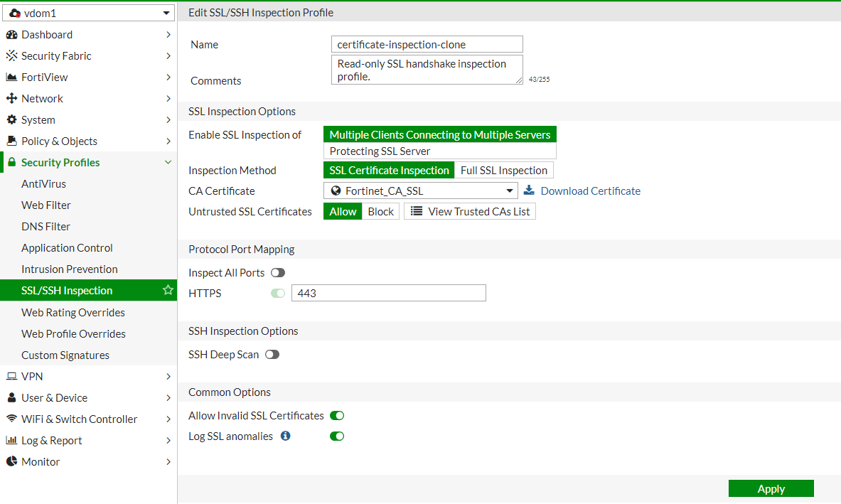The height and width of the screenshot is (504, 841).
Task: Click the Dashboard gauge icon
Action: click(12, 34)
